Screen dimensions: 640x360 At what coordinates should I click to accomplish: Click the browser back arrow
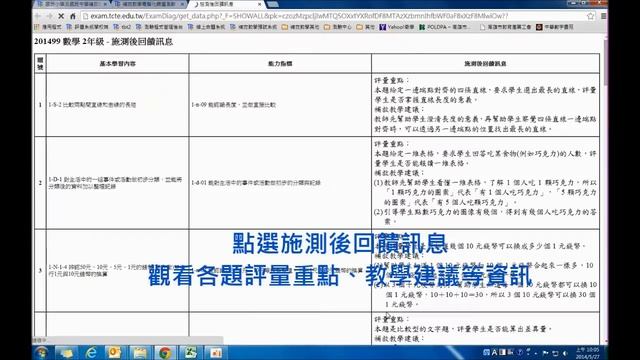[38, 16]
